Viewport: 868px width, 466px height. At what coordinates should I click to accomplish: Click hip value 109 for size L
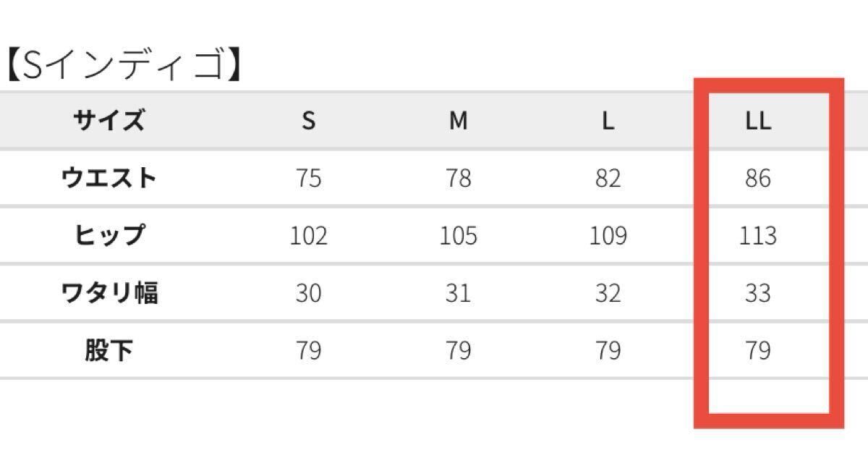pyautogui.click(x=608, y=236)
